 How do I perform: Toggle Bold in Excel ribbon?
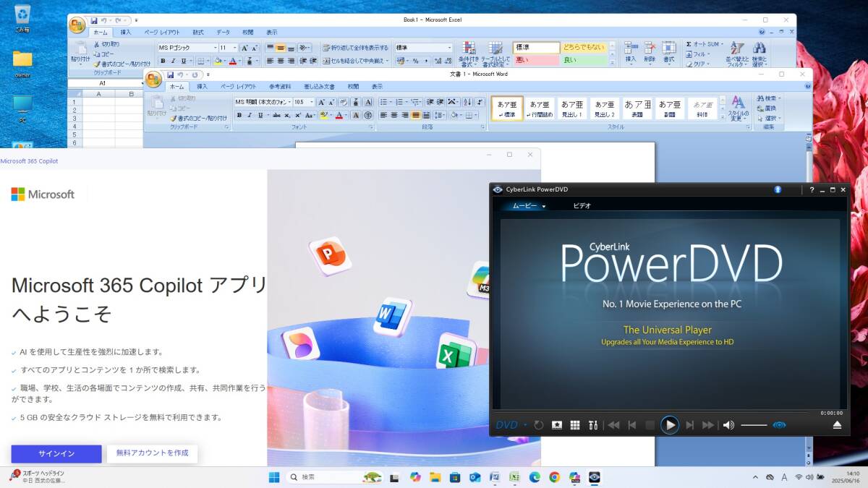[163, 61]
